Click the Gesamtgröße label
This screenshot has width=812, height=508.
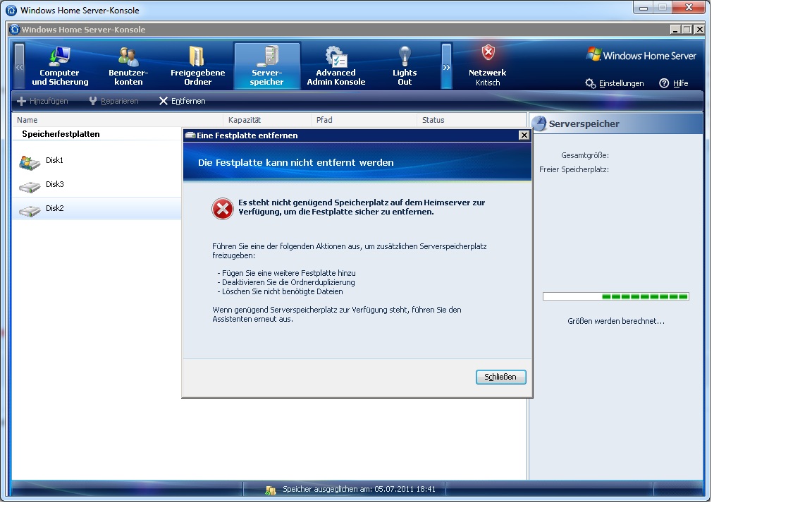point(585,155)
